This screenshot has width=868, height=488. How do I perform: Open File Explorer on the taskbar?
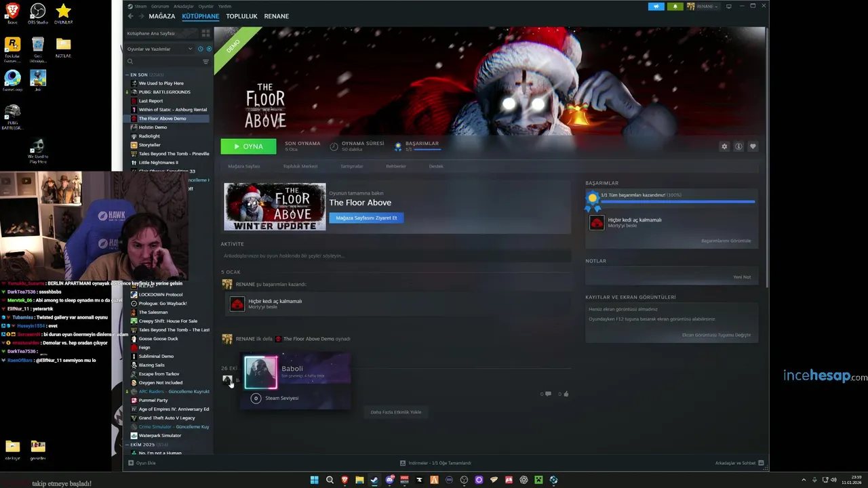point(359,480)
